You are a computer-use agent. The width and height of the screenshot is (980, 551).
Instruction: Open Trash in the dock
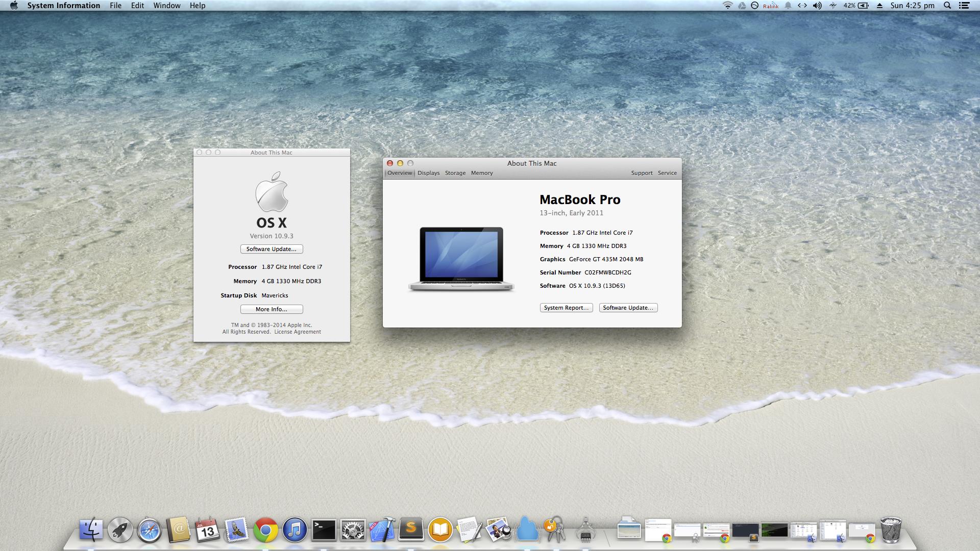tap(891, 530)
